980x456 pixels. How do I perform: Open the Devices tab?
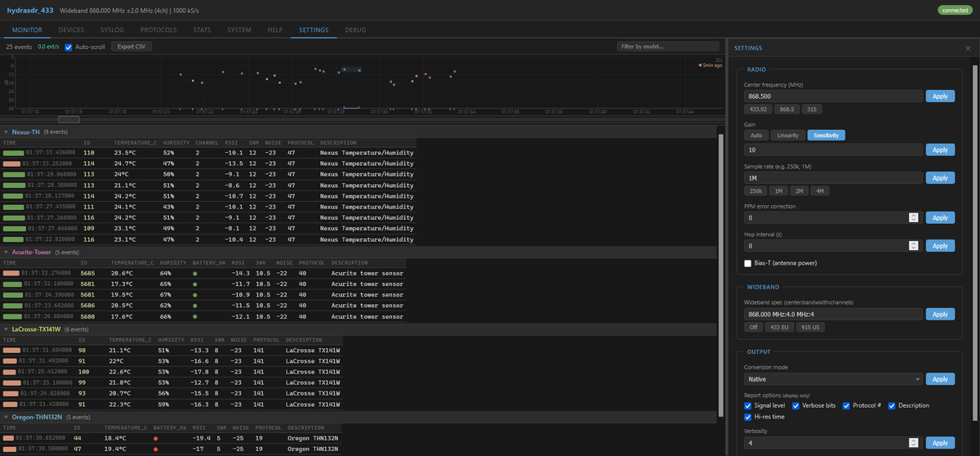[x=71, y=30]
